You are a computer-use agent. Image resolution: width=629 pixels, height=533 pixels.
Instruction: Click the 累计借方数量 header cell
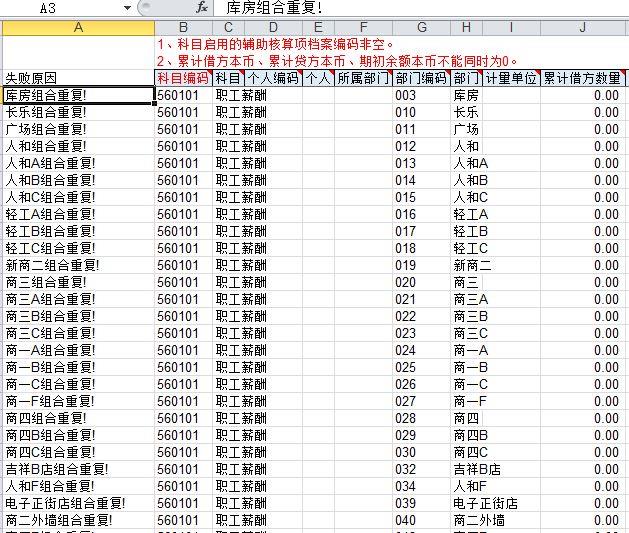coord(583,78)
